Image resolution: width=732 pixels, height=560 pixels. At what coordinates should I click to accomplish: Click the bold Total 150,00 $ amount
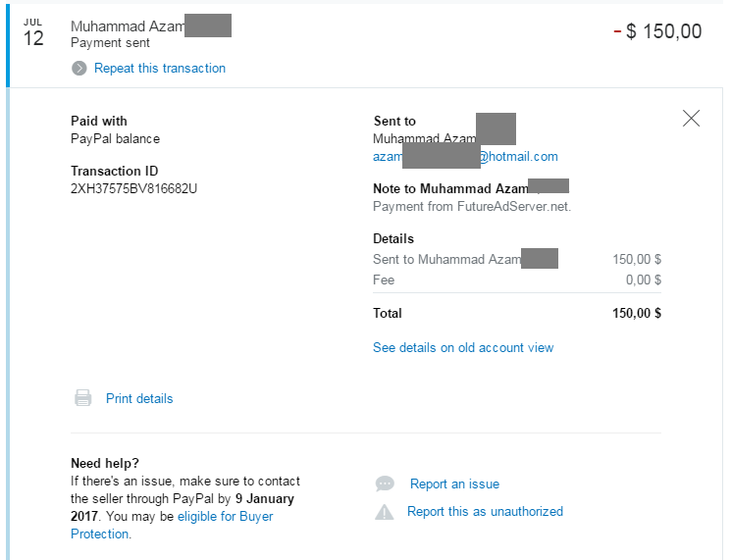pyautogui.click(x=637, y=313)
